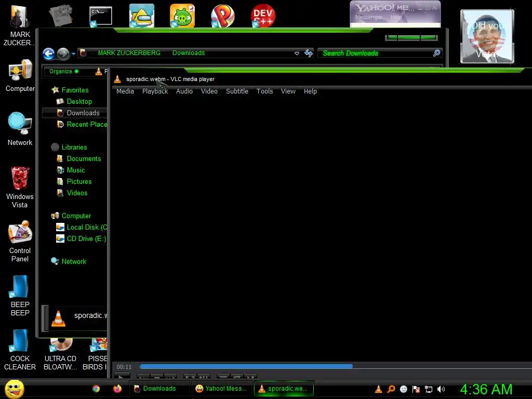
Task: Click the Obama Did you Vote gadget
Action: click(x=487, y=36)
